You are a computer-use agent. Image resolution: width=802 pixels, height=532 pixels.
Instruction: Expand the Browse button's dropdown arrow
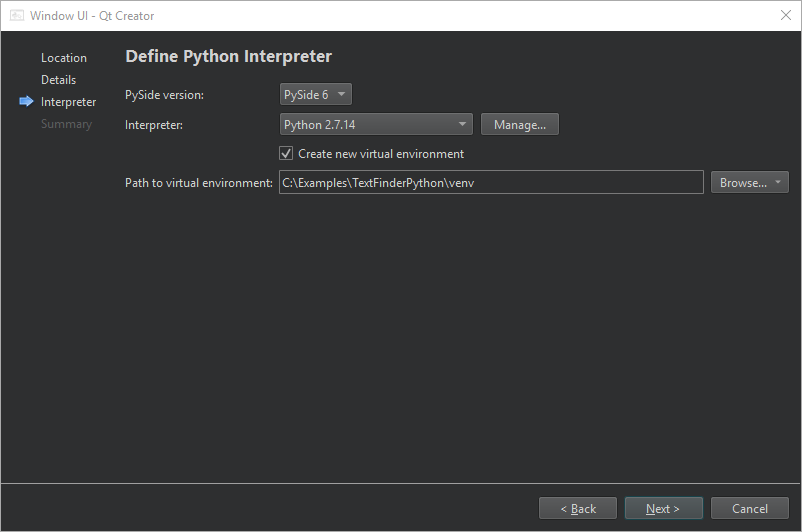point(778,183)
